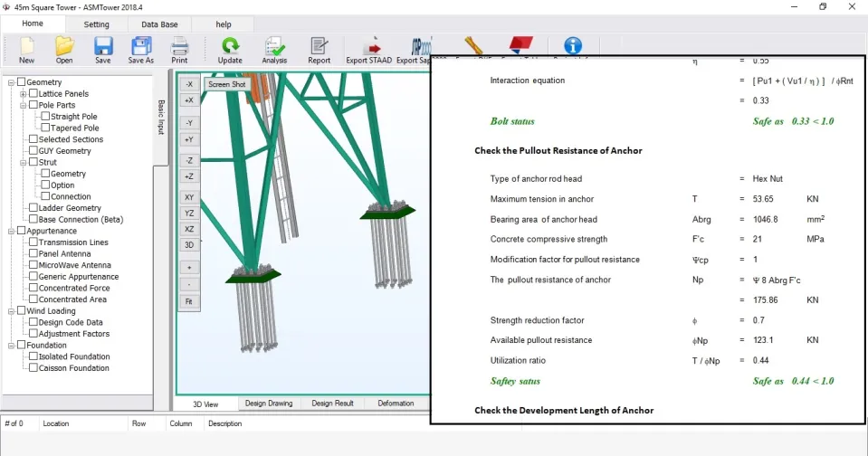Image resolution: width=868 pixels, height=456 pixels.
Task: Run Update with the green arrow icon
Action: point(230,46)
